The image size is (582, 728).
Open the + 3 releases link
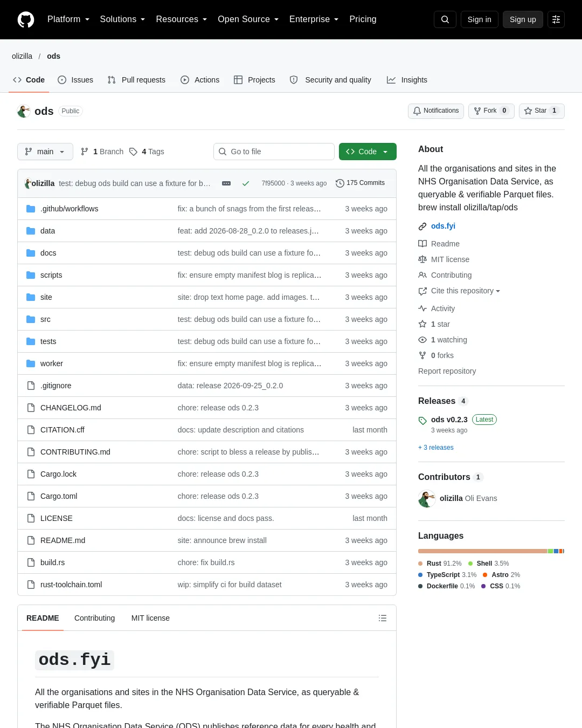[436, 448]
